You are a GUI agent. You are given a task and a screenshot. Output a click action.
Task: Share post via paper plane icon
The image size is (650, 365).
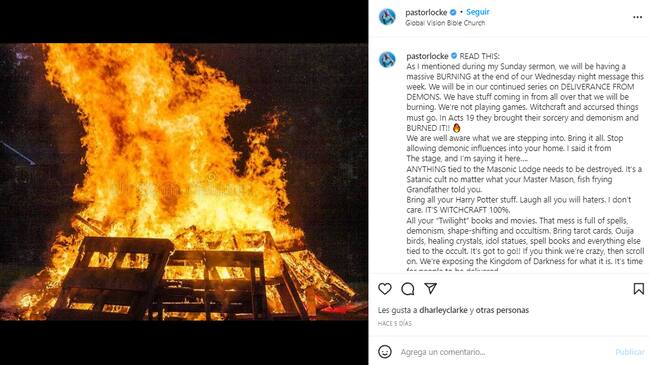[431, 288]
